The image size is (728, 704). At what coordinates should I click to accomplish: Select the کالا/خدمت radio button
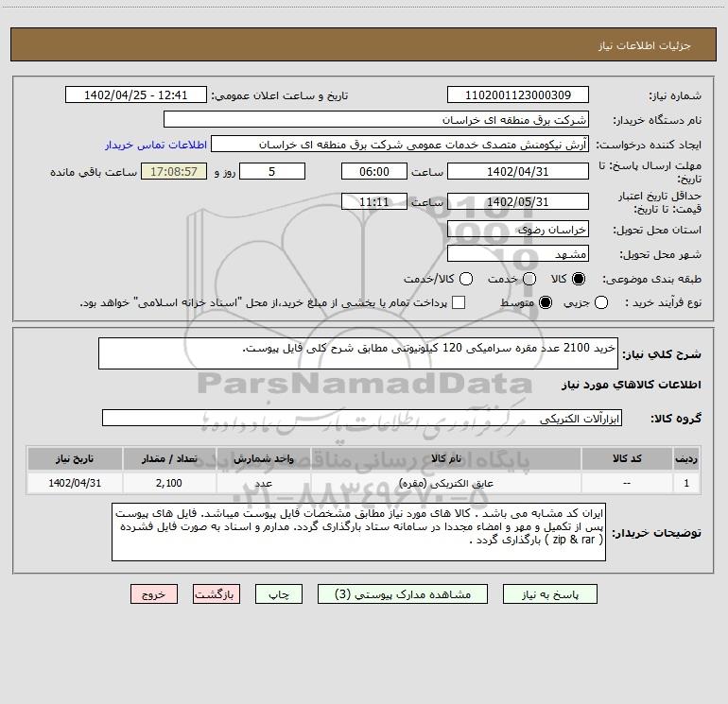click(x=466, y=279)
